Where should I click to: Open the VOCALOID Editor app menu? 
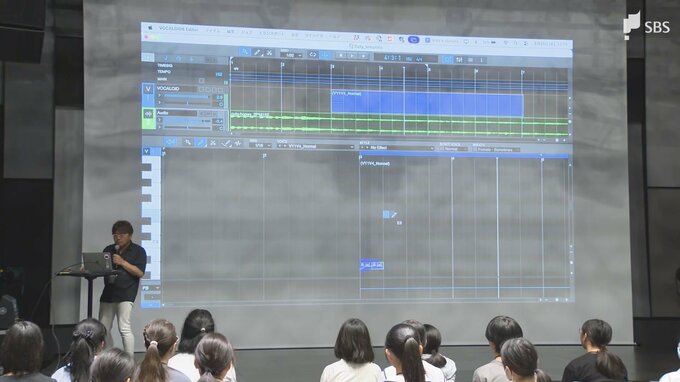(178, 29)
